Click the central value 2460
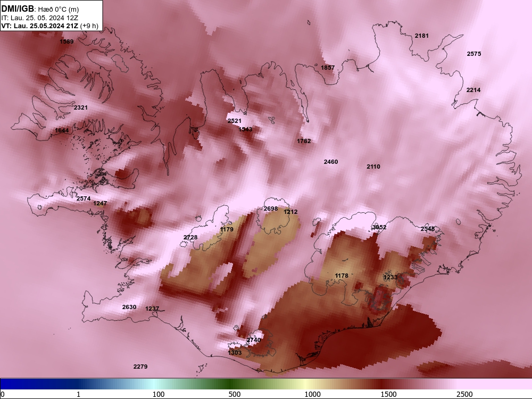 tap(331, 162)
